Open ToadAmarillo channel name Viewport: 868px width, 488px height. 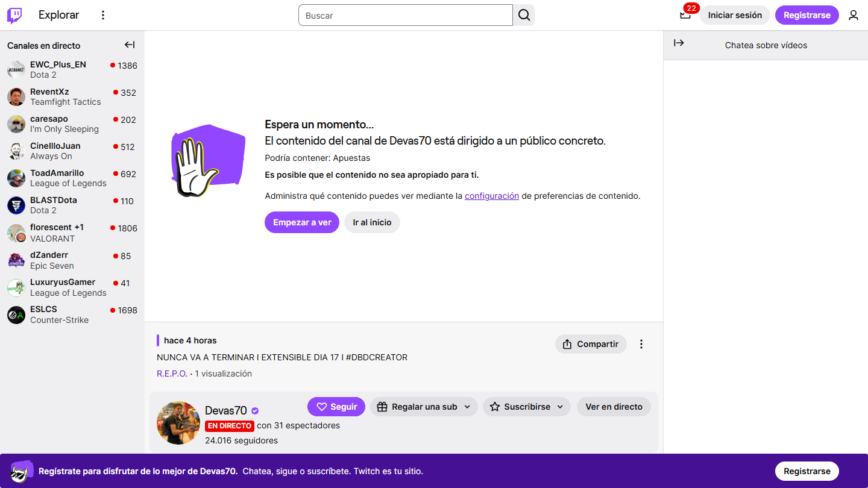point(57,173)
